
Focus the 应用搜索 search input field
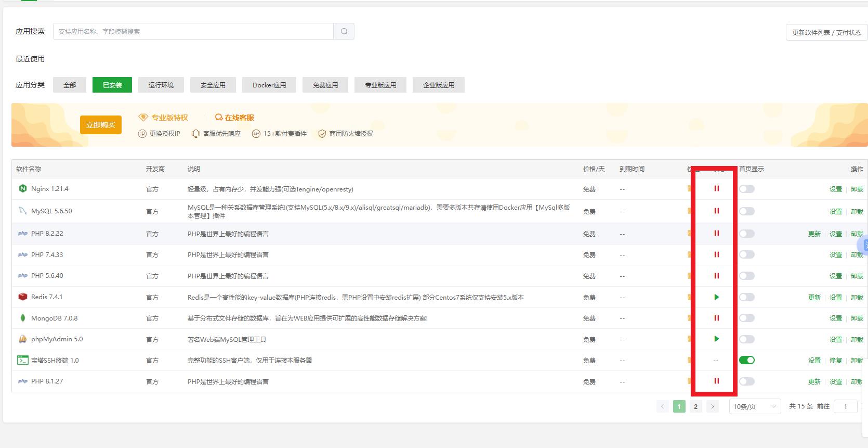pos(193,31)
